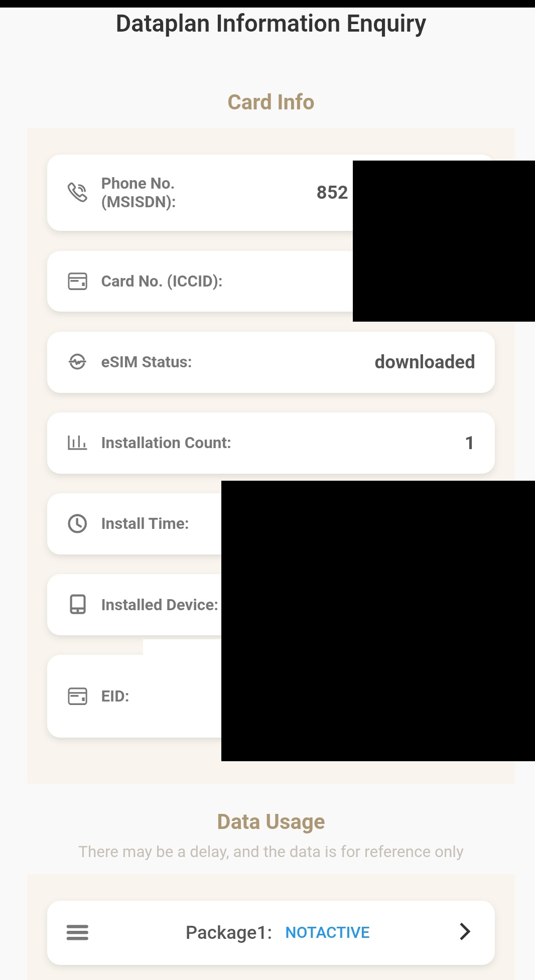Tap the Phone No. (MSISDN) label
The height and width of the screenshot is (980, 535).
[139, 193]
